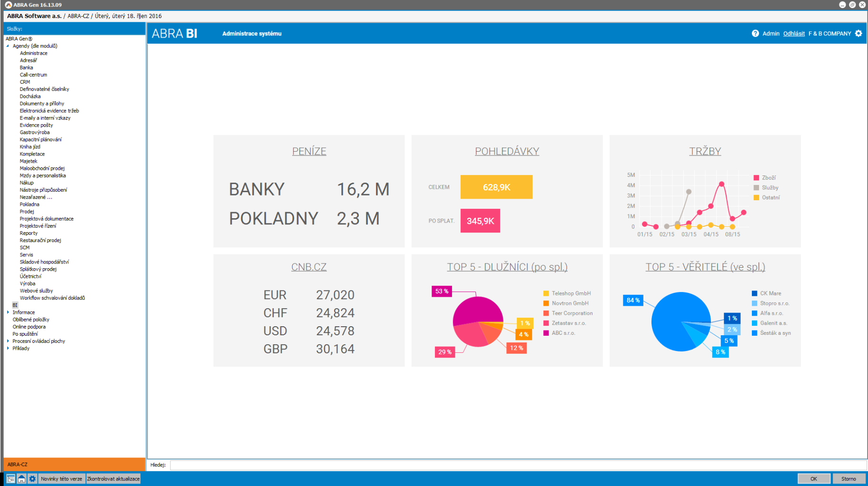Open settings gear in bottom toolbar
868x486 pixels.
click(x=32, y=479)
